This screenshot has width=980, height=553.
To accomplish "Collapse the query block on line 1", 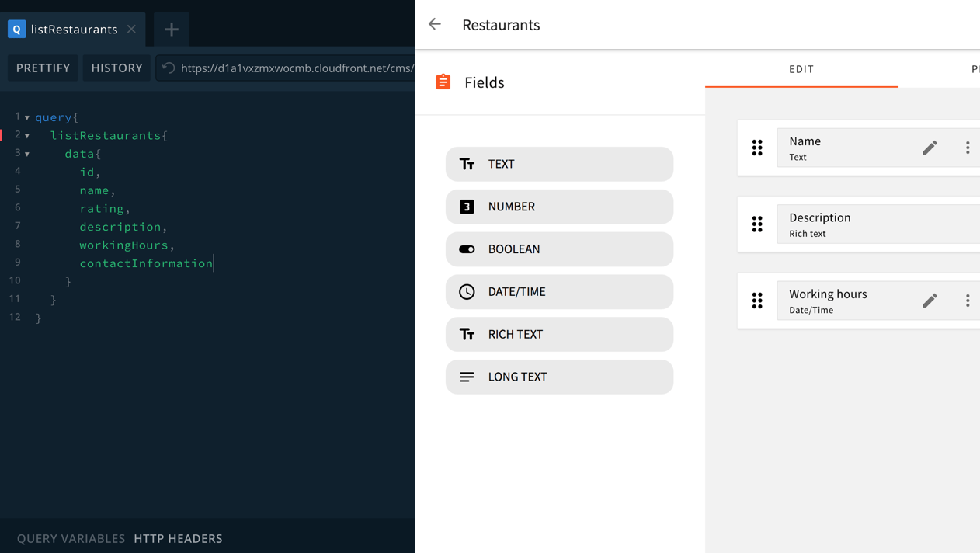I will point(27,117).
